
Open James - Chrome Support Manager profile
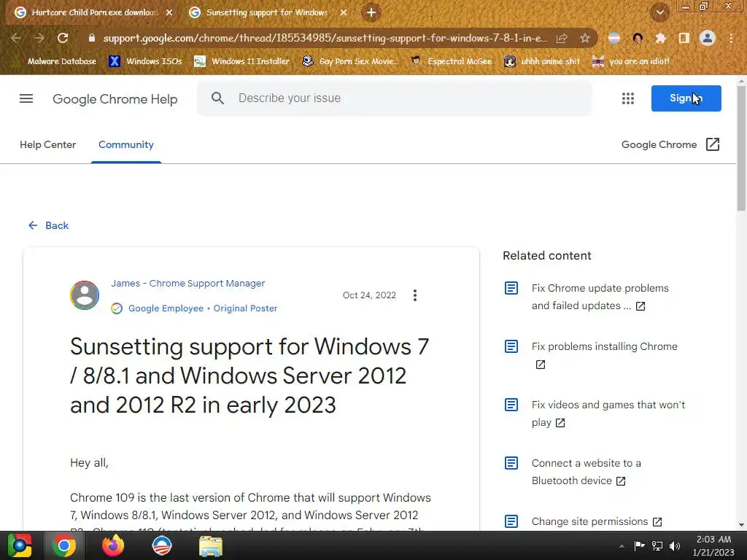[187, 284]
